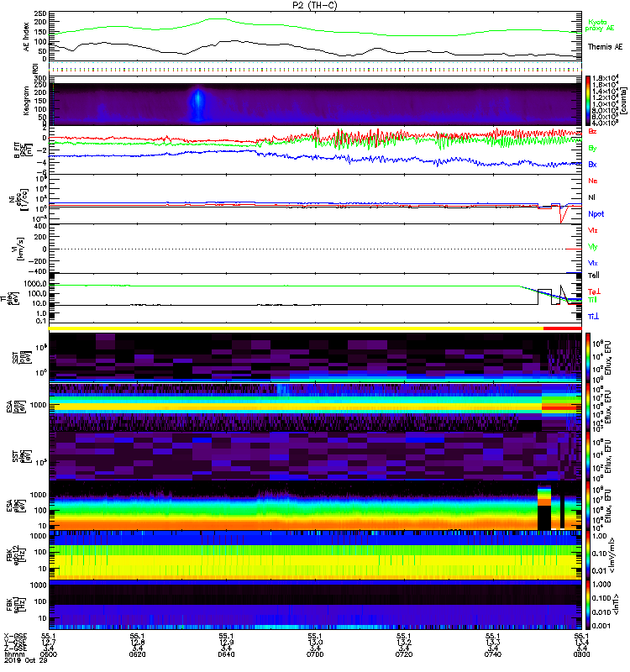Select the red "Te⊥" temperature legend label
Image resolution: width=630 pixels, height=672 pixels.
594,291
